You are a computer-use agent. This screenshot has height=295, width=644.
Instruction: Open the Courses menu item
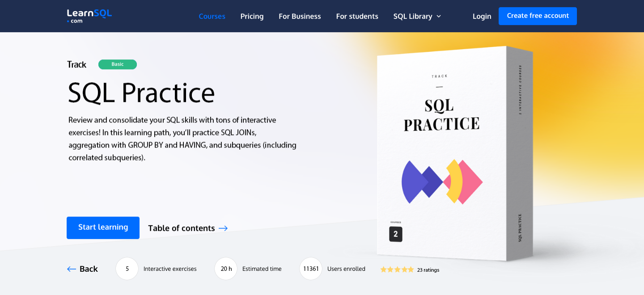[212, 16]
